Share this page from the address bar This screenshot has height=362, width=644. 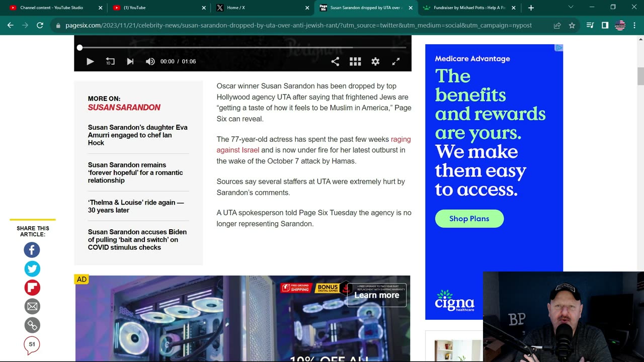(557, 25)
